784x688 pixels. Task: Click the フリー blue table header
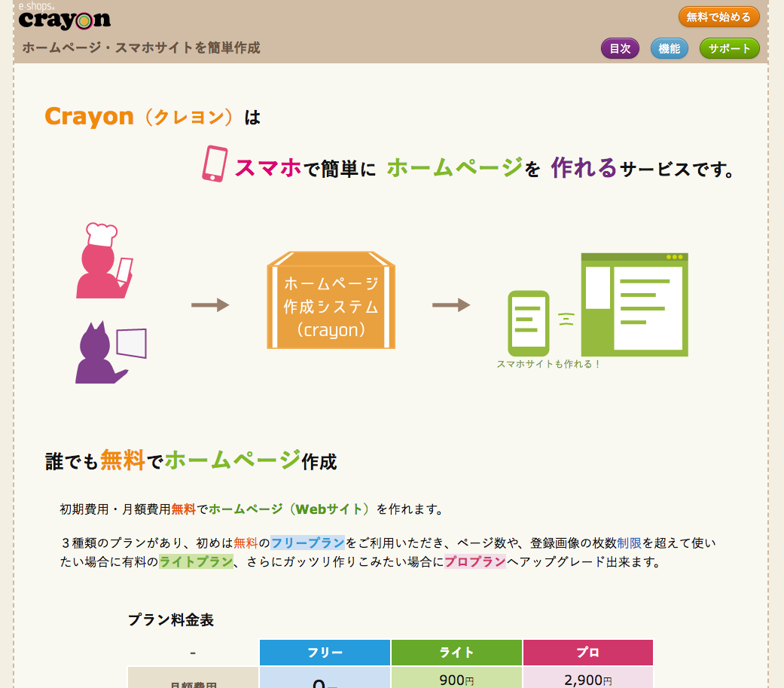[325, 653]
